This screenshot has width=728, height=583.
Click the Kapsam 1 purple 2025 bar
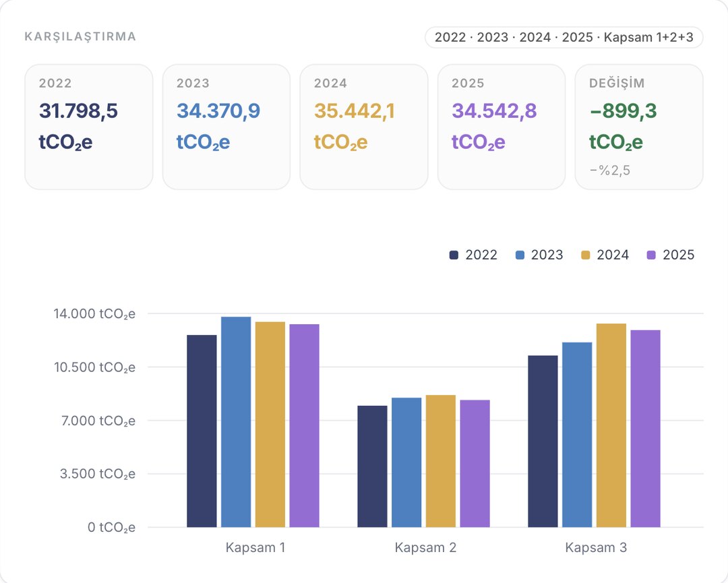click(x=304, y=426)
